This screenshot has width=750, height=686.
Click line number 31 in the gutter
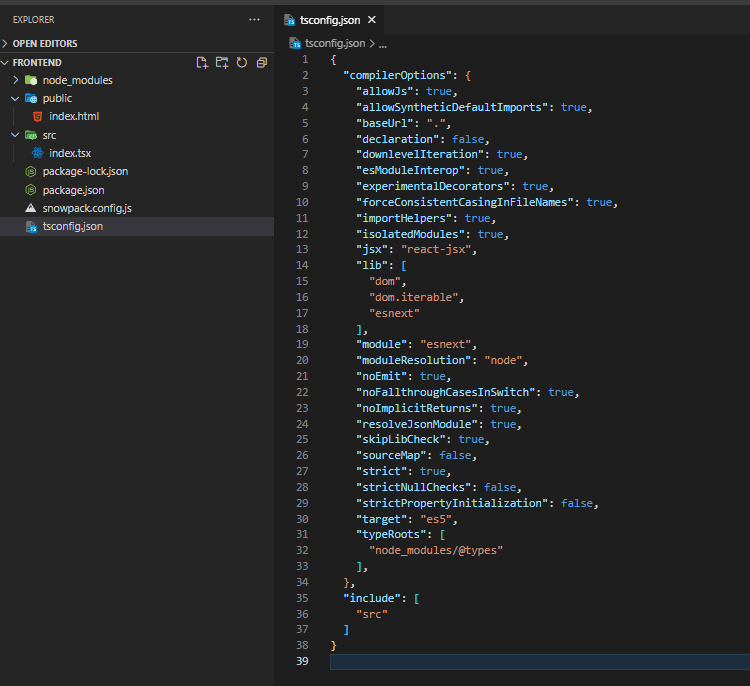pyautogui.click(x=302, y=534)
